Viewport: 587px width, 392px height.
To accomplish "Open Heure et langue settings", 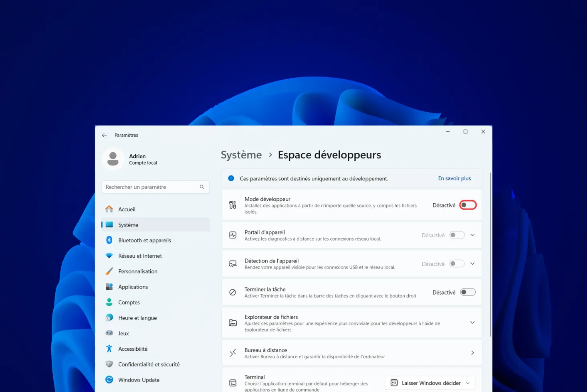I will pyautogui.click(x=155, y=318).
